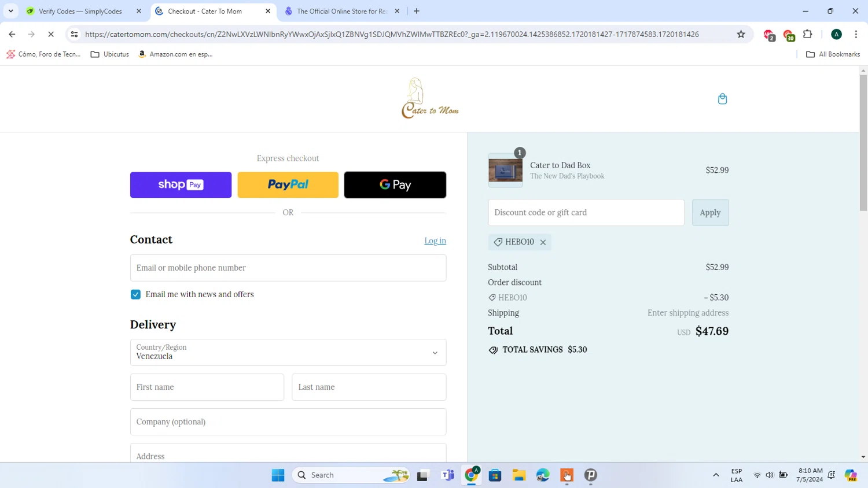This screenshot has height=488, width=868.
Task: Stop loading the page
Action: [x=51, y=34]
